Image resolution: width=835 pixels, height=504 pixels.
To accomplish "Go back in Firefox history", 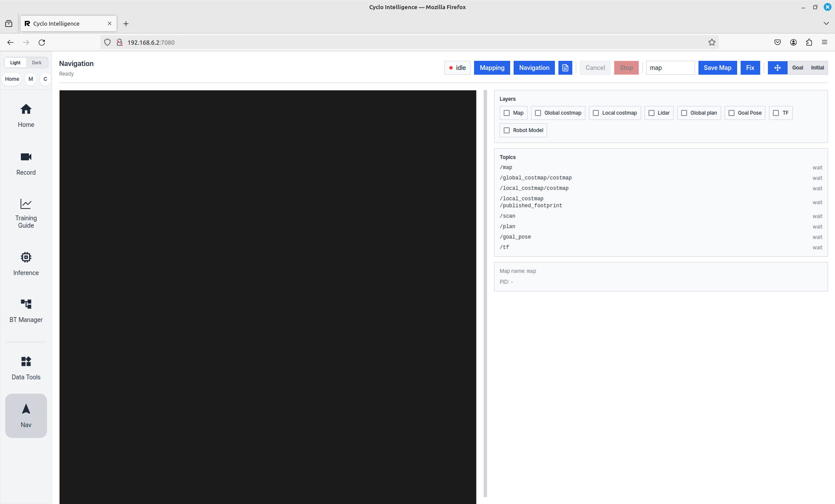I will point(10,43).
